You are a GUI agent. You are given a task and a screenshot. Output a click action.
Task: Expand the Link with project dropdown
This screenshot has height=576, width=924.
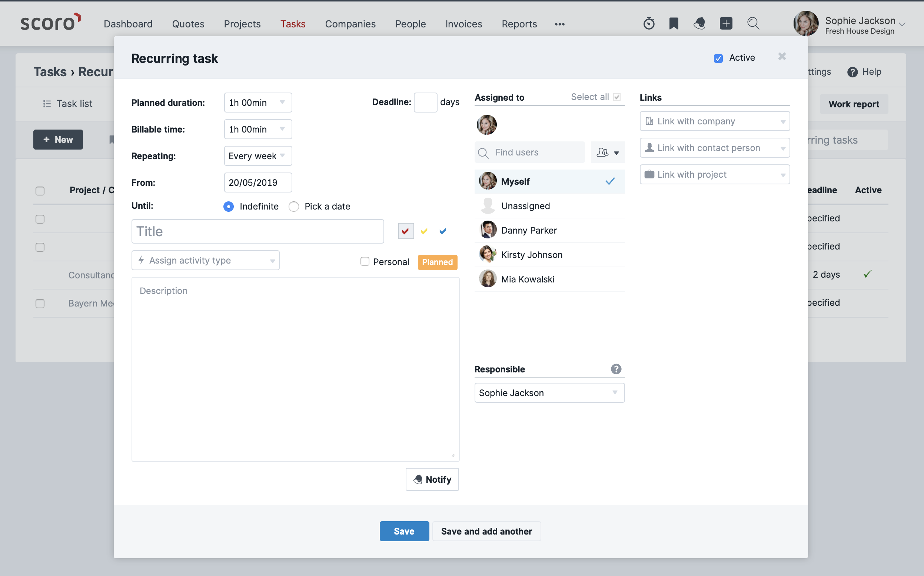714,174
